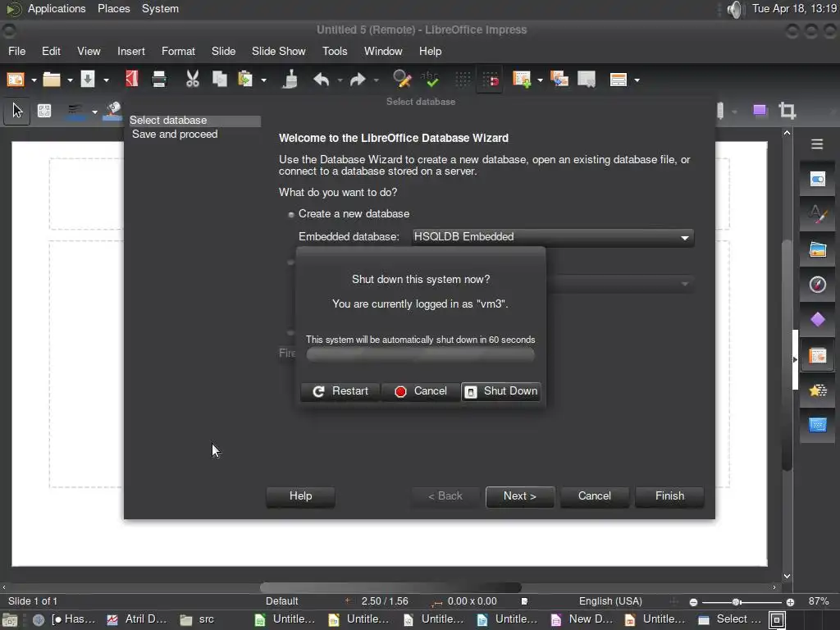
Task: Click the purple Shadow icon
Action: tap(759, 111)
